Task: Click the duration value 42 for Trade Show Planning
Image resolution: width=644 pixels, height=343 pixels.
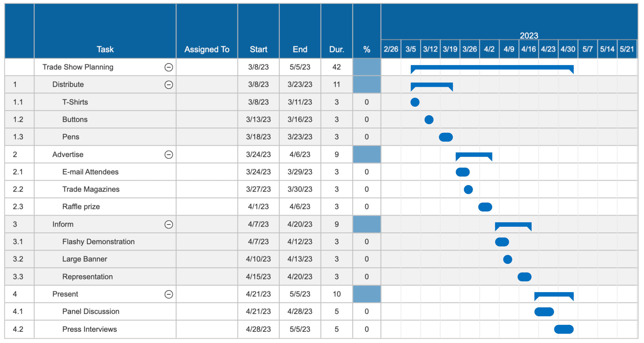Action: (x=336, y=67)
